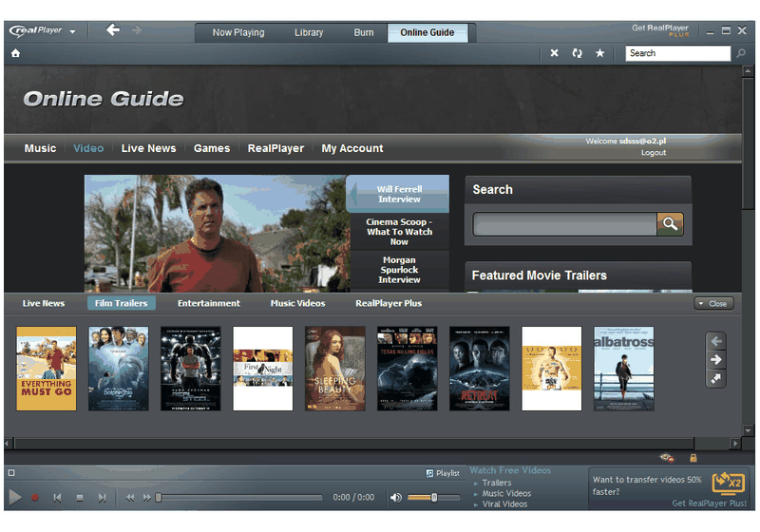Screen dimensions: 760x532
Task: Select the Will Ferrell Interview item
Action: (x=399, y=194)
